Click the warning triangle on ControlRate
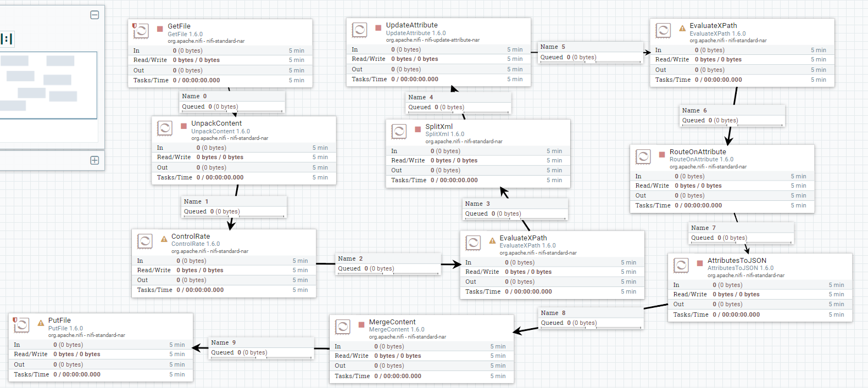The height and width of the screenshot is (388, 868). pos(164,239)
